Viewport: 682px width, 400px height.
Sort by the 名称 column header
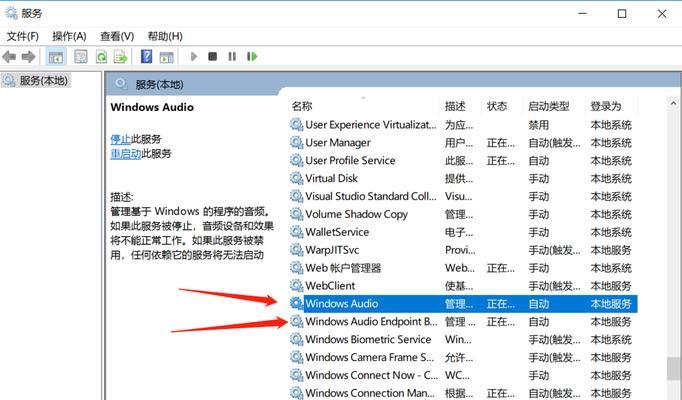[x=302, y=106]
